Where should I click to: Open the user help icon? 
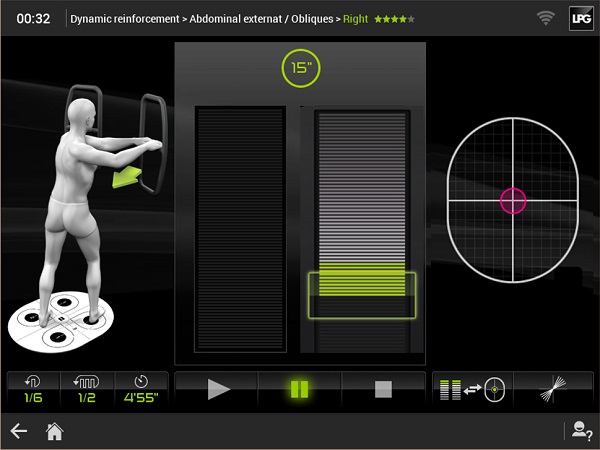[x=580, y=431]
